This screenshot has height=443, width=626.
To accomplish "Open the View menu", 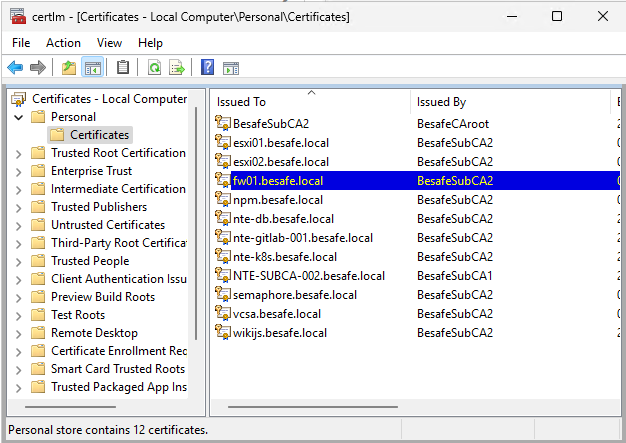I will click(x=109, y=43).
